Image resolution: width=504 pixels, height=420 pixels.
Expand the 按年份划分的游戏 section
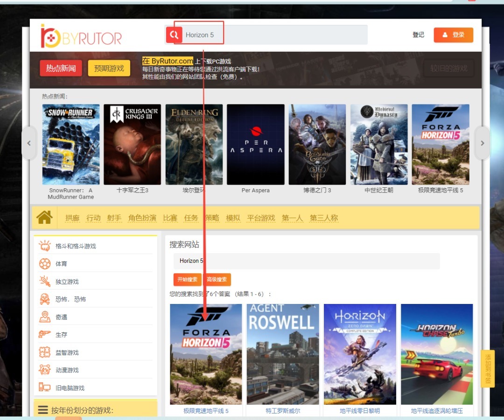[x=82, y=410]
